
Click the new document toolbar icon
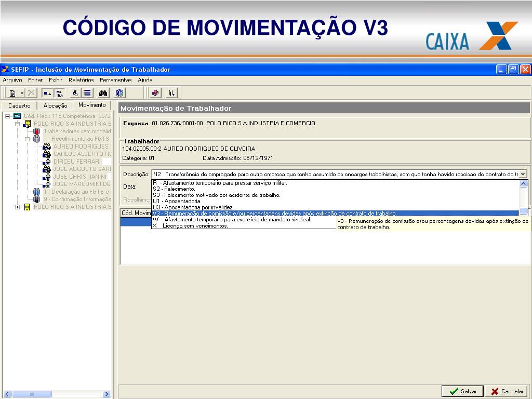(x=12, y=93)
